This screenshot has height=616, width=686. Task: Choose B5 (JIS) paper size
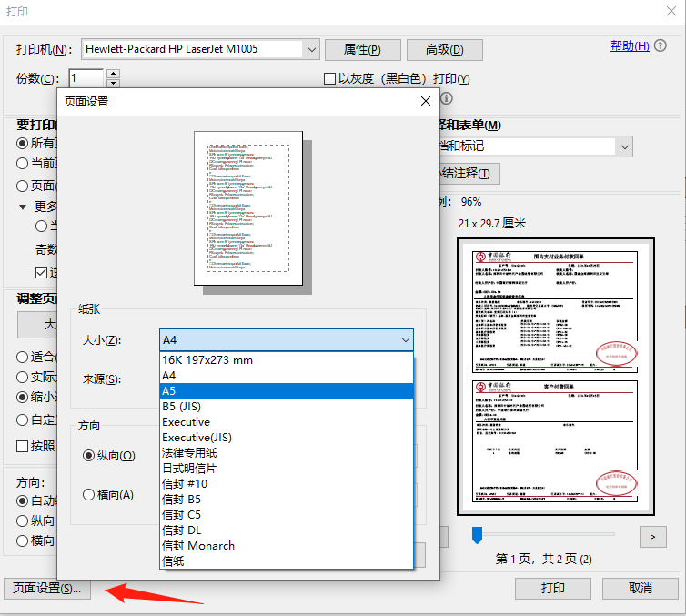pyautogui.click(x=181, y=407)
